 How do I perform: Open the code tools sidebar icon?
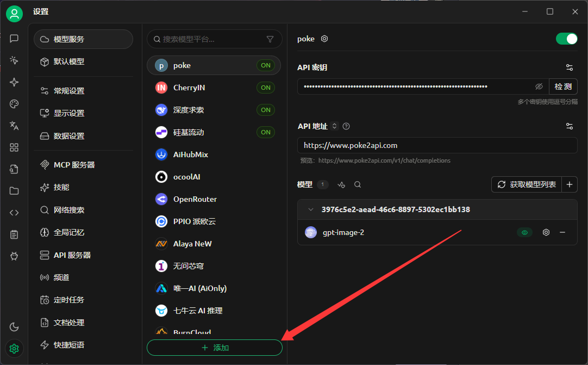14,213
